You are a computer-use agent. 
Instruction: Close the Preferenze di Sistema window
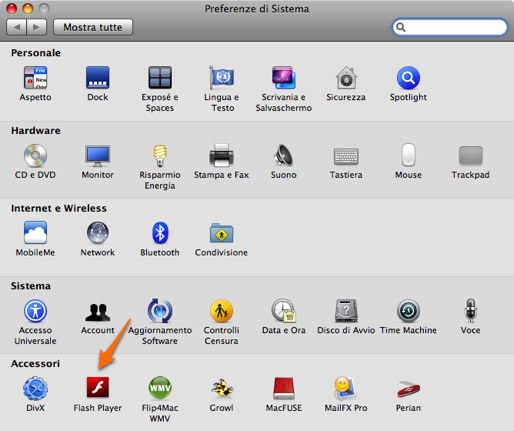pos(12,8)
